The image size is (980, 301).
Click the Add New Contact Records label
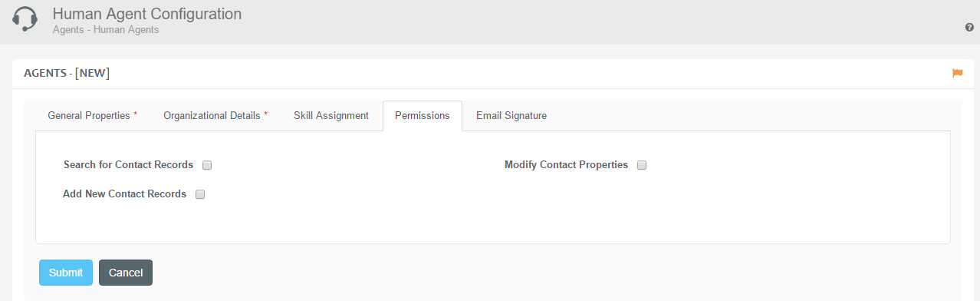pyautogui.click(x=124, y=194)
